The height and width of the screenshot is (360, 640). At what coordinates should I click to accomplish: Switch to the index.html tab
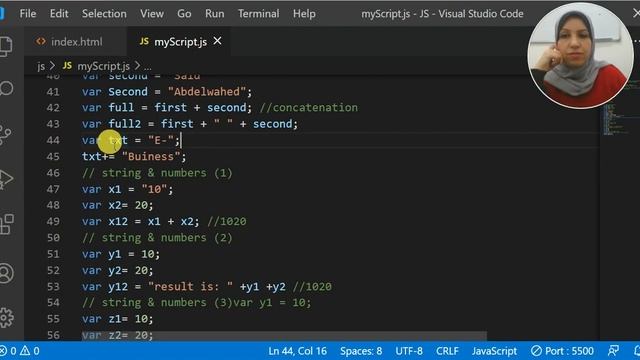click(x=76, y=42)
